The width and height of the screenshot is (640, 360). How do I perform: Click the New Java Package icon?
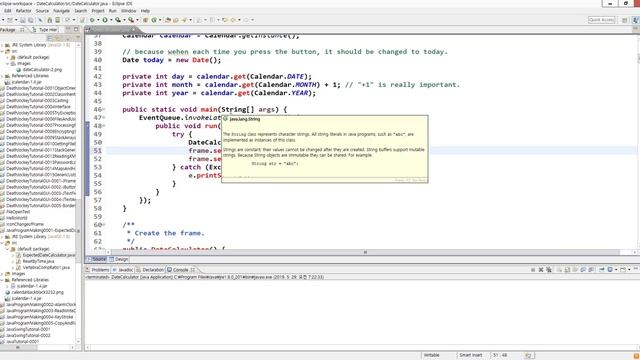coord(145,20)
